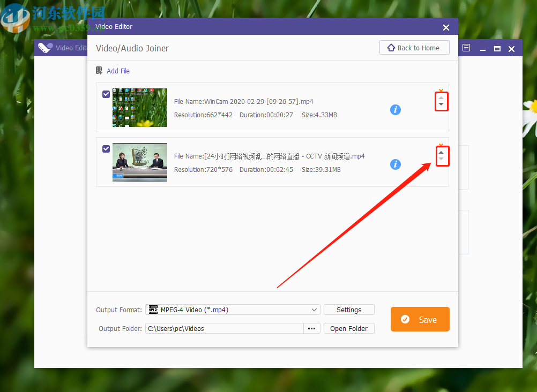Click the Add File icon
This screenshot has height=392, width=537.
(x=99, y=70)
